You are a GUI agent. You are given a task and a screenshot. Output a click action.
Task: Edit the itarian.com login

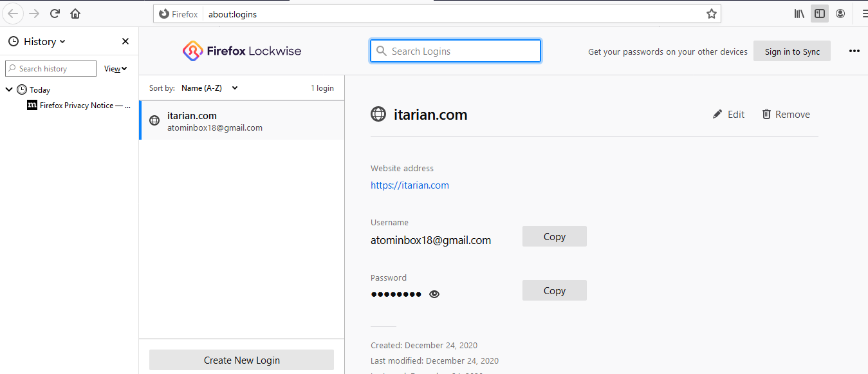click(728, 114)
